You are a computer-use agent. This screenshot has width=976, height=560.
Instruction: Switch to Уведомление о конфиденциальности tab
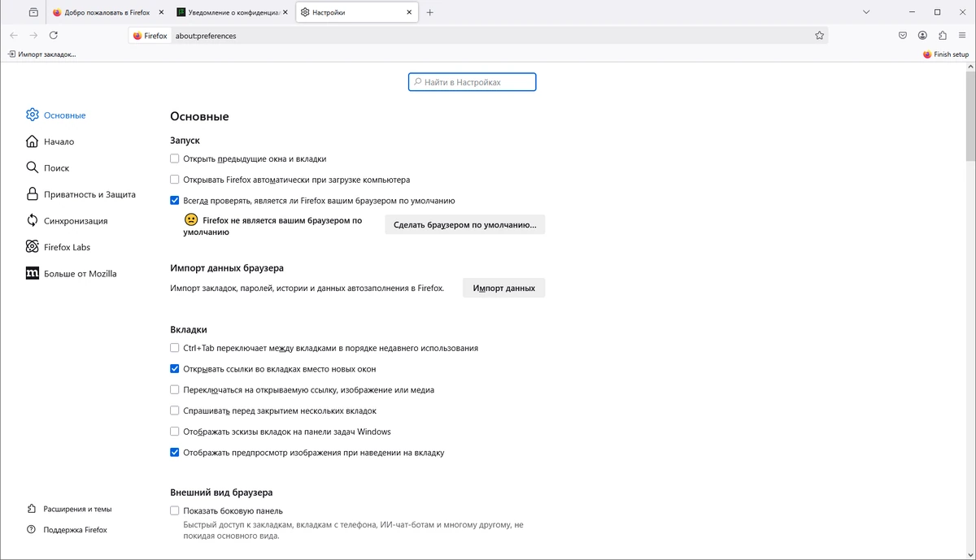[232, 12]
